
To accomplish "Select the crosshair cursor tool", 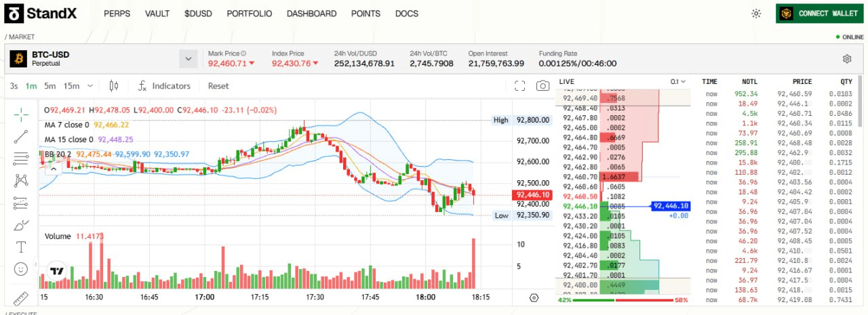I will [21, 114].
